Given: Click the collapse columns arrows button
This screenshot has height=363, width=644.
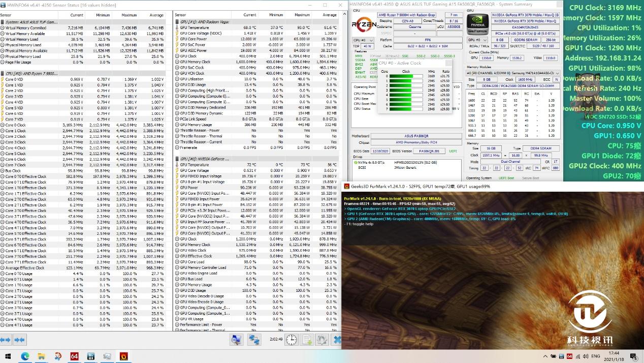Looking at the screenshot, I should coord(20,340).
